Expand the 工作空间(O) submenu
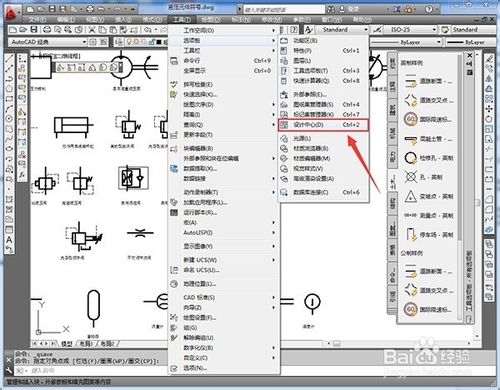 pyautogui.click(x=224, y=31)
